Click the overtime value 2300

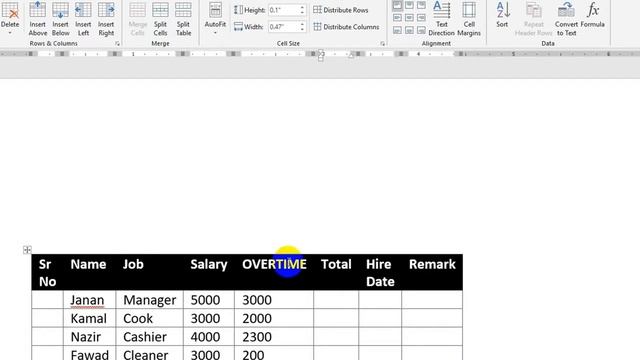257,337
